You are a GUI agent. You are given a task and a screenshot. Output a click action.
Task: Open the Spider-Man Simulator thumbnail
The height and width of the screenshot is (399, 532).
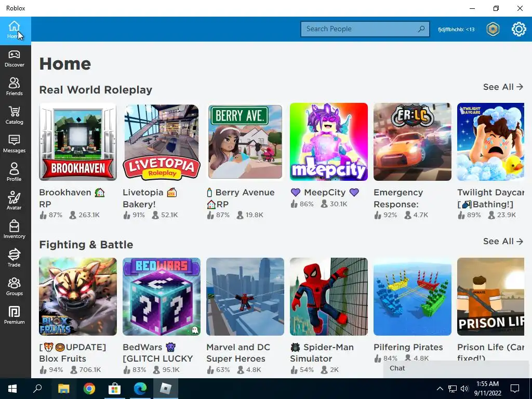pos(329,297)
